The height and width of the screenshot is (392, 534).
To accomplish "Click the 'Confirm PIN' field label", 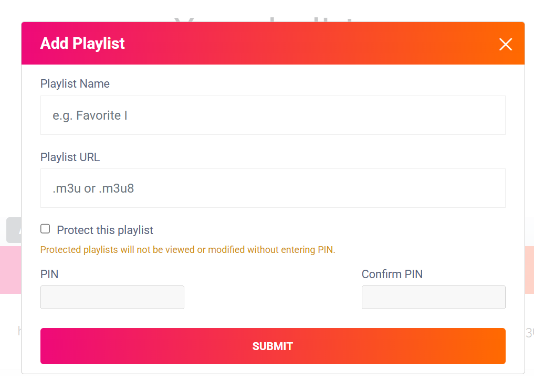I will click(x=392, y=274).
